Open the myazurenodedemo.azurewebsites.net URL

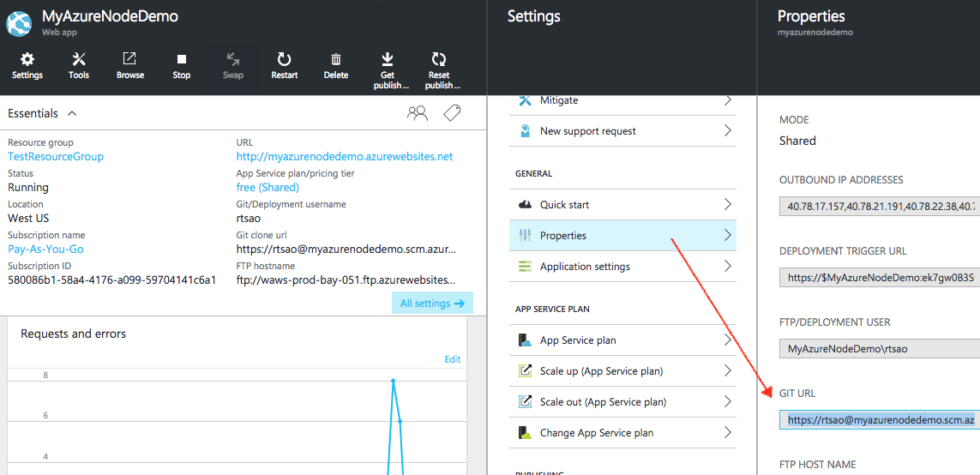(x=345, y=156)
